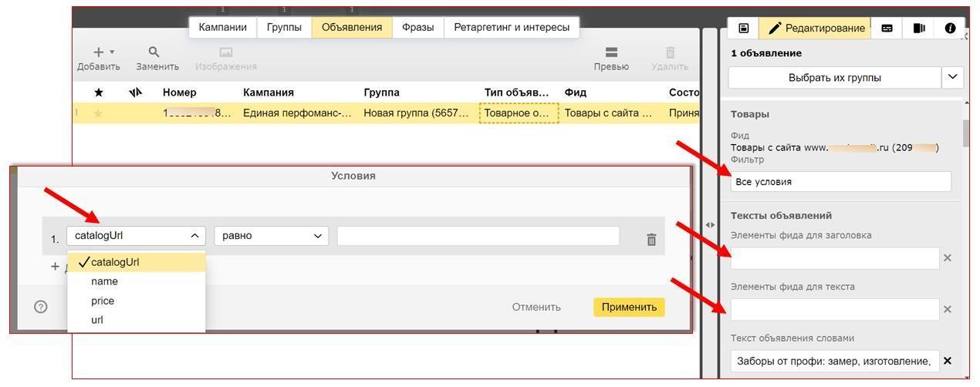
Task: Click the Отменить button
Action: pyautogui.click(x=536, y=307)
